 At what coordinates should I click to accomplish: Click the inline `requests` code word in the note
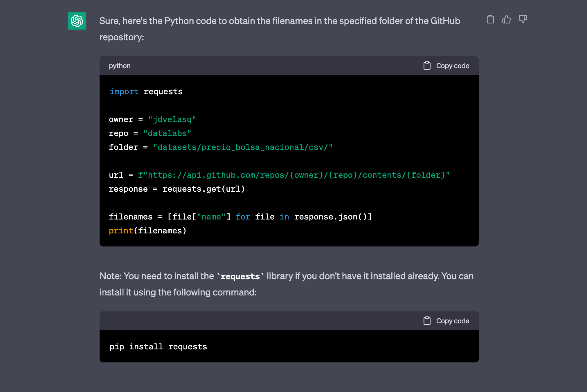pyautogui.click(x=240, y=276)
